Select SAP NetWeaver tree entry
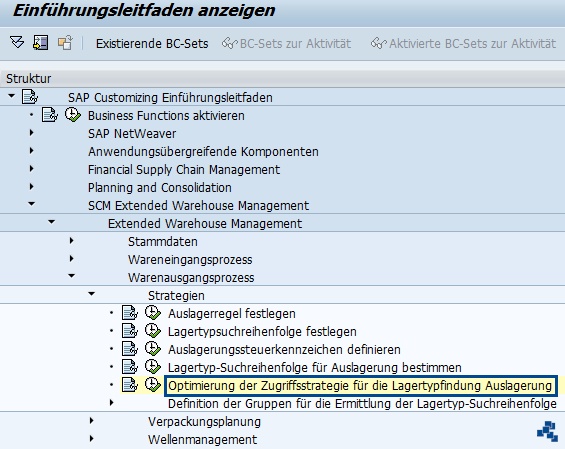Image resolution: width=565 pixels, height=449 pixels. tap(132, 134)
